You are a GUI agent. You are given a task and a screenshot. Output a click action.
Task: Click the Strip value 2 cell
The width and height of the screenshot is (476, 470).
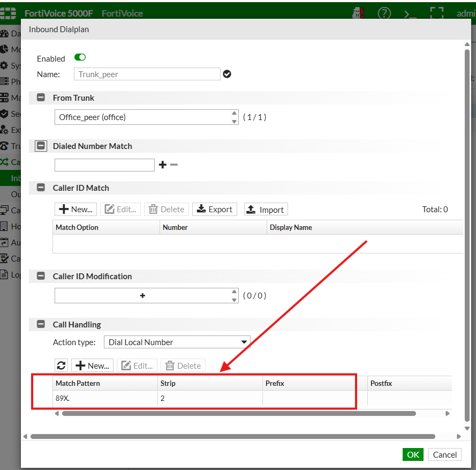tap(210, 398)
